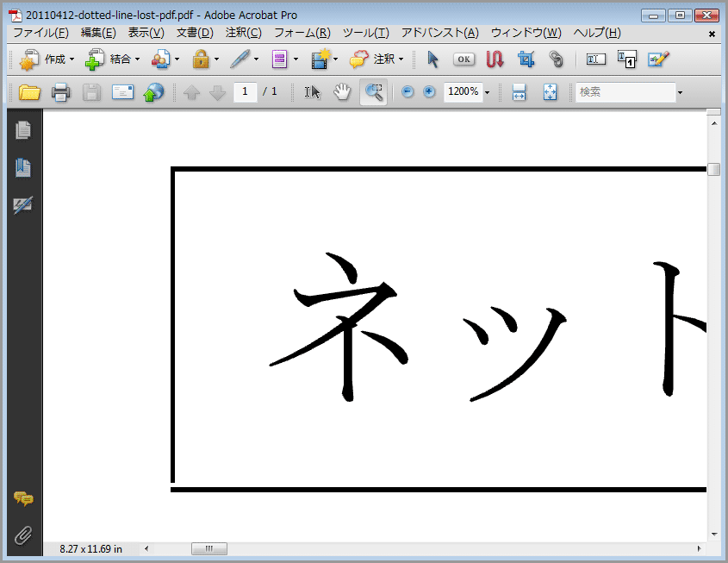Click the Edit Form pencil icon

point(658,59)
